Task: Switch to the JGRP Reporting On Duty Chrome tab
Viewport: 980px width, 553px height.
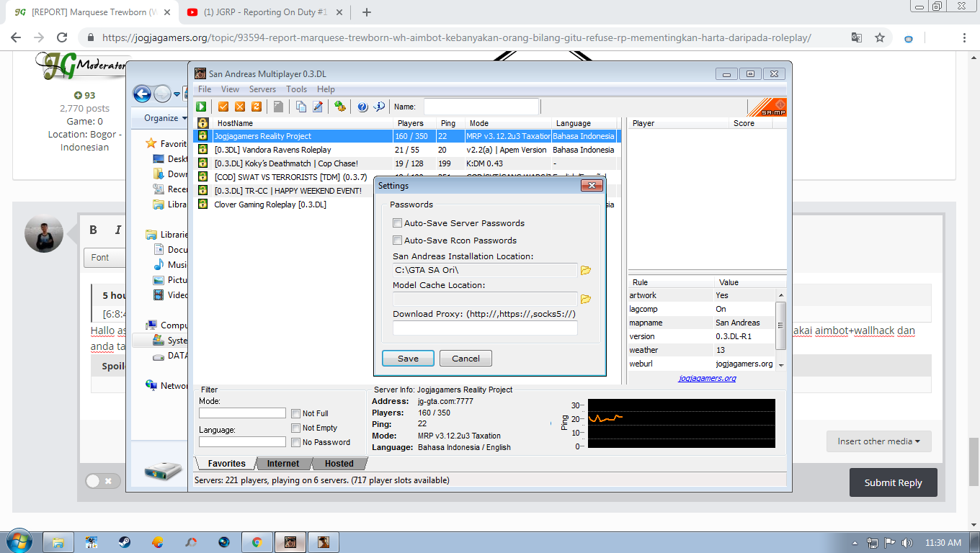Action: [266, 12]
